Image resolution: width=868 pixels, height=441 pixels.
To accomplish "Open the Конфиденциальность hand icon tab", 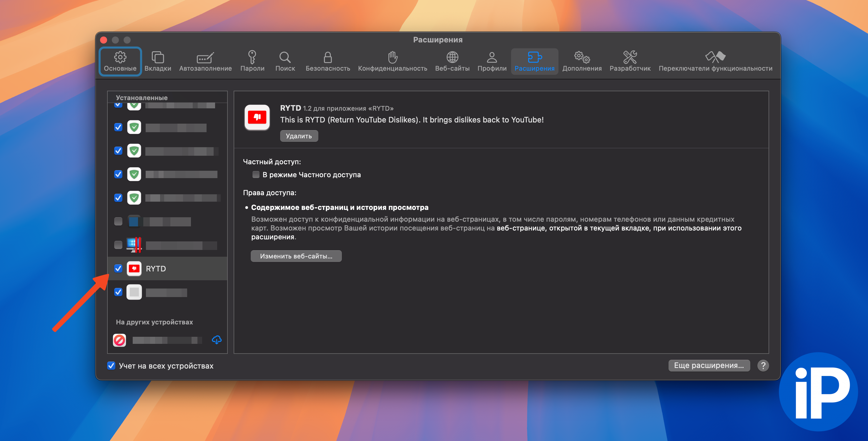I will click(392, 62).
